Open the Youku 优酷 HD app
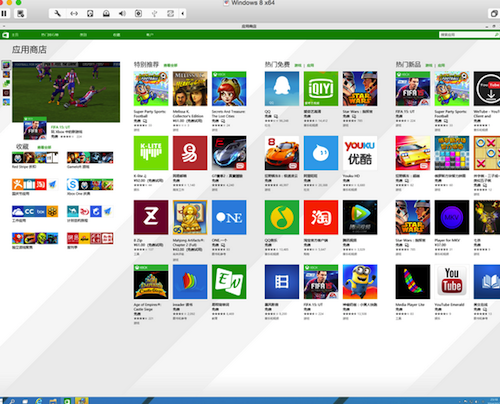Screen dimensions: 500x404 360,153
